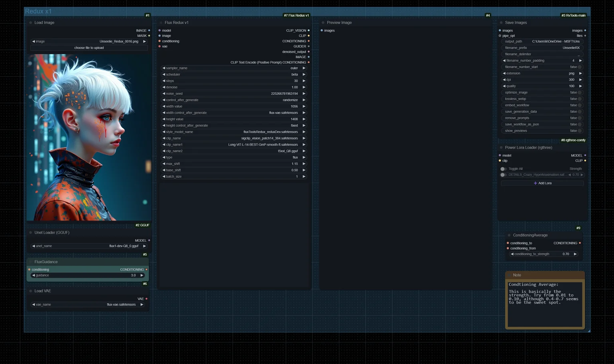Click the filename_prefix UnseelieRX field
614x364 pixels.
point(542,48)
